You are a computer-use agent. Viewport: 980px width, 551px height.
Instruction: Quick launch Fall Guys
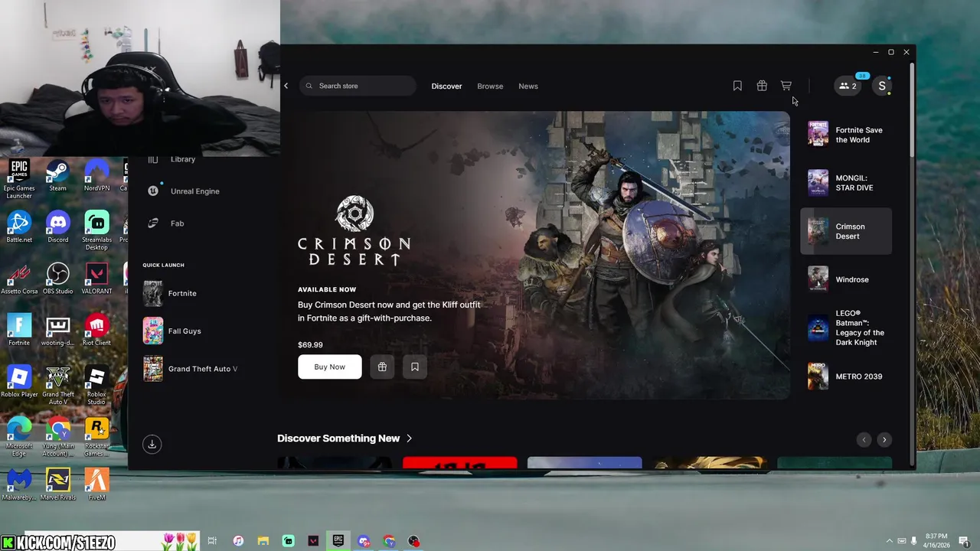[x=173, y=331]
